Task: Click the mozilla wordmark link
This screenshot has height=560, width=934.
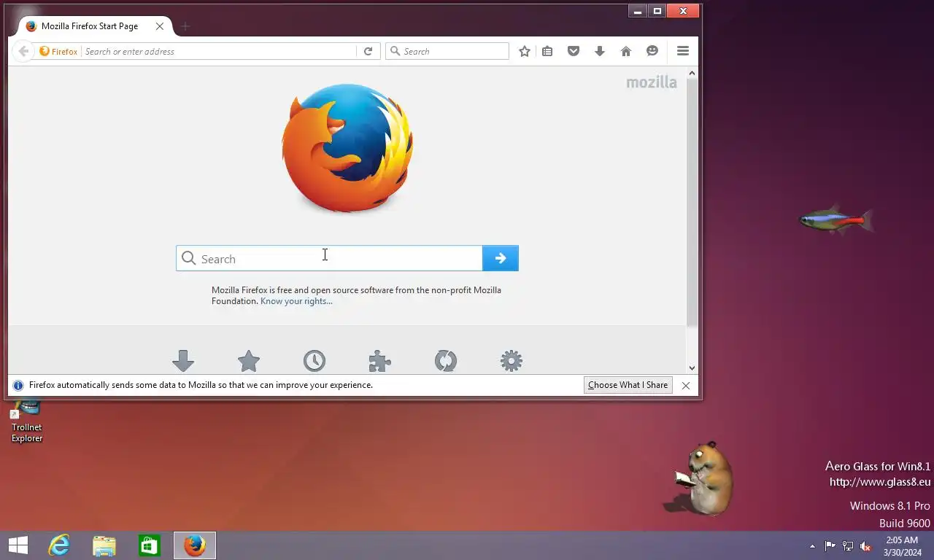Action: (652, 82)
